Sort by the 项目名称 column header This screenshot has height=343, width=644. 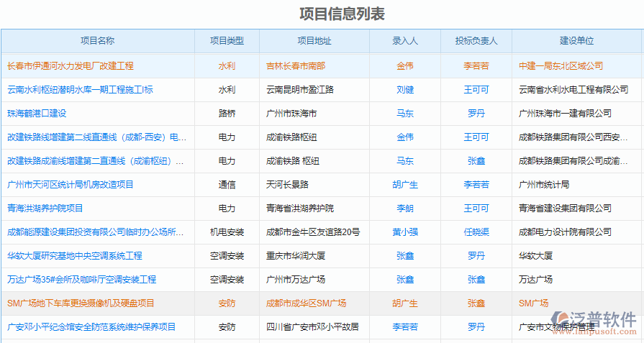point(97,41)
